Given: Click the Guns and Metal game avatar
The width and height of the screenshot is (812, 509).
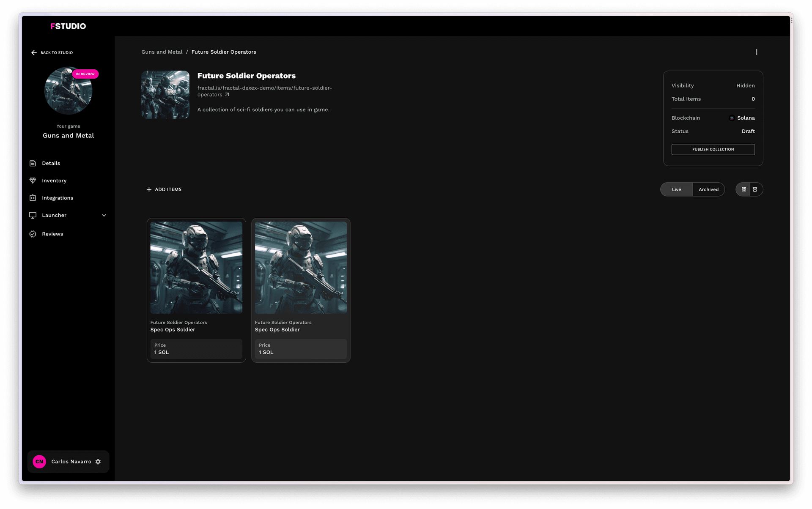Looking at the screenshot, I should pos(69,90).
